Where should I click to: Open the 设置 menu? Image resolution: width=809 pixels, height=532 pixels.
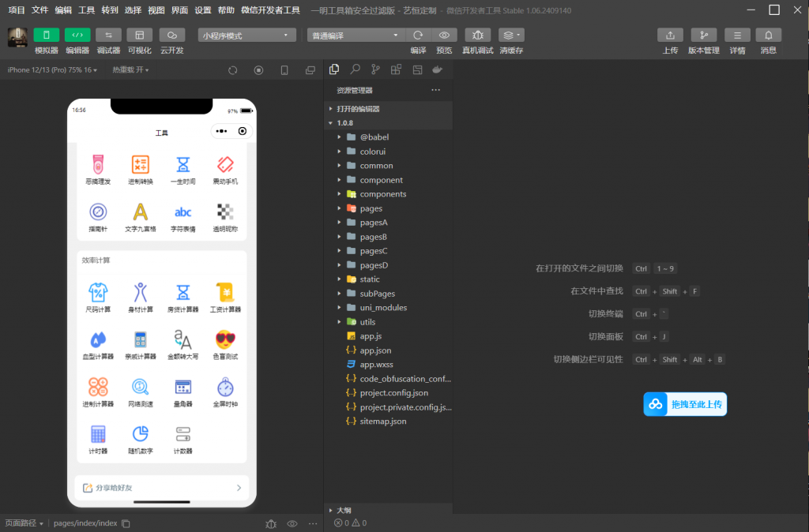pyautogui.click(x=203, y=10)
